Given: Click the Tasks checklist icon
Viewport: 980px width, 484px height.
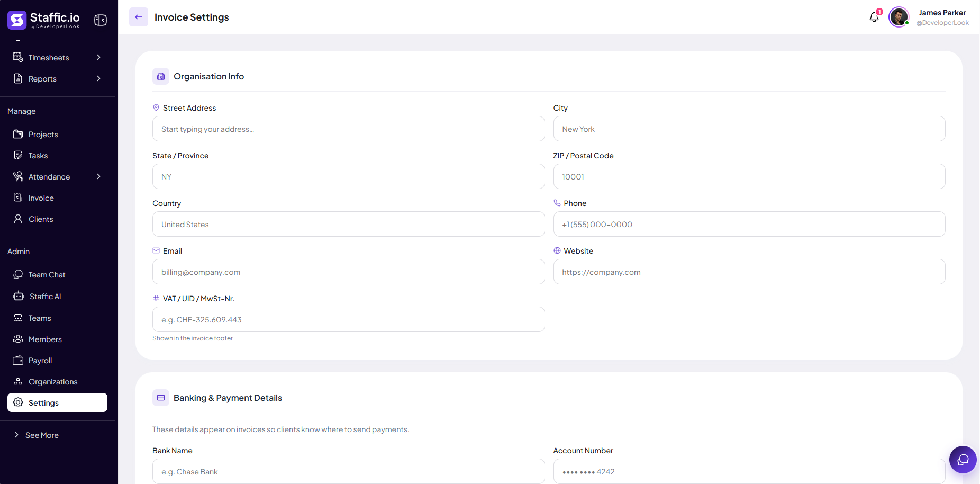Looking at the screenshot, I should (x=18, y=155).
